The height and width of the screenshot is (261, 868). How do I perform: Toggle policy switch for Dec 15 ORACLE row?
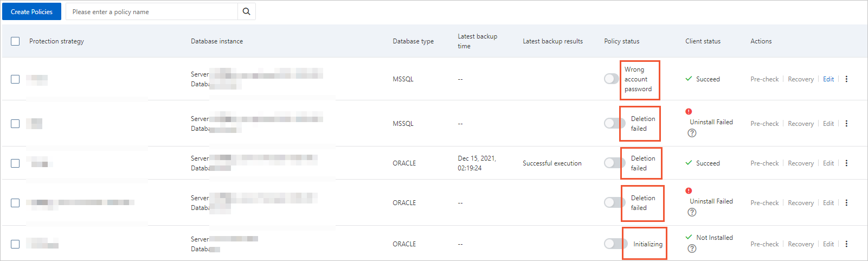pyautogui.click(x=615, y=163)
